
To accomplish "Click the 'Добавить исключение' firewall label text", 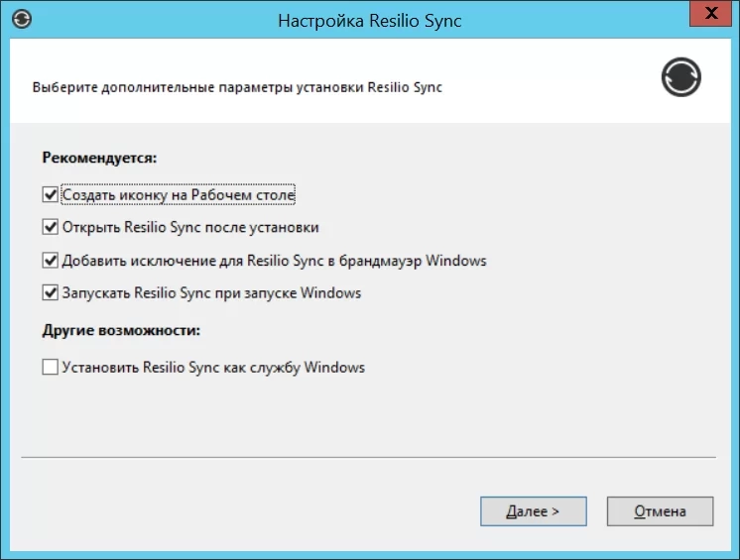I will (x=274, y=261).
